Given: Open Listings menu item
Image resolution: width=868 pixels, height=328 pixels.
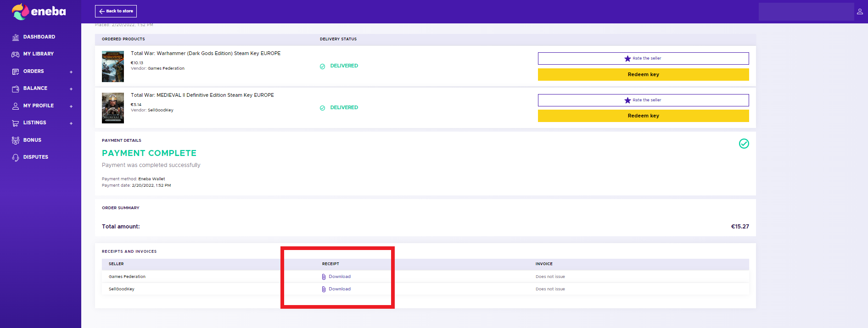Looking at the screenshot, I should tap(35, 122).
